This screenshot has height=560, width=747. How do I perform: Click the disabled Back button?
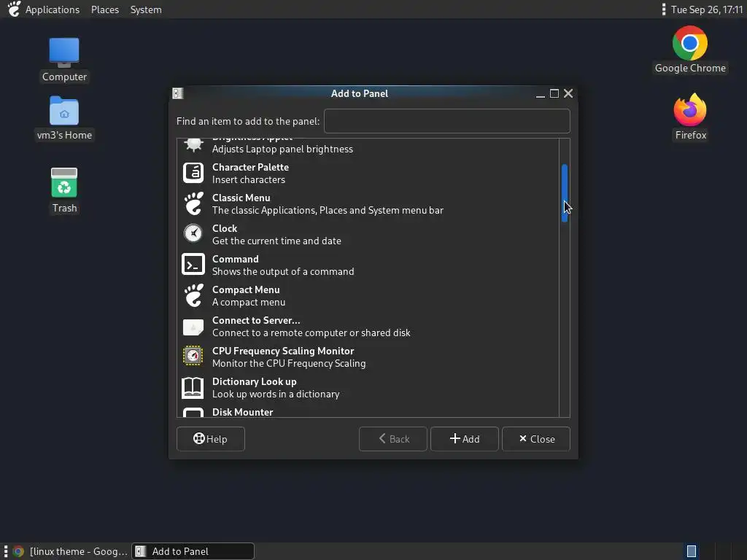tap(393, 438)
